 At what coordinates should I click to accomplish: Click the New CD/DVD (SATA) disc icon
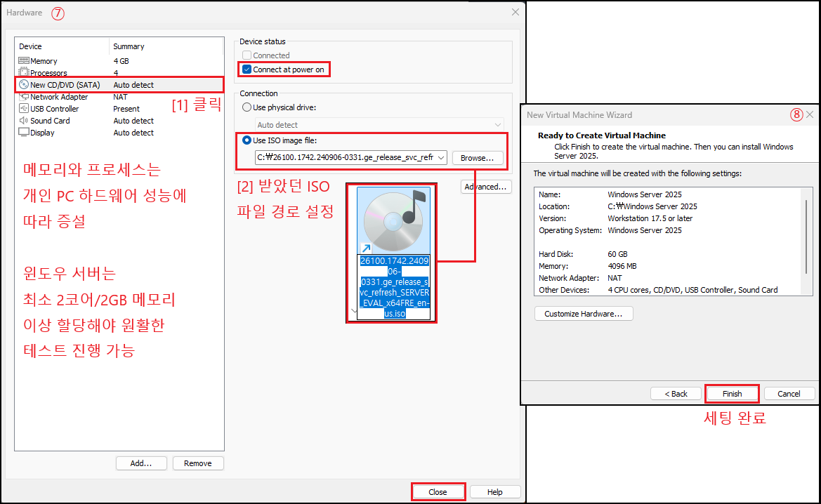click(24, 84)
